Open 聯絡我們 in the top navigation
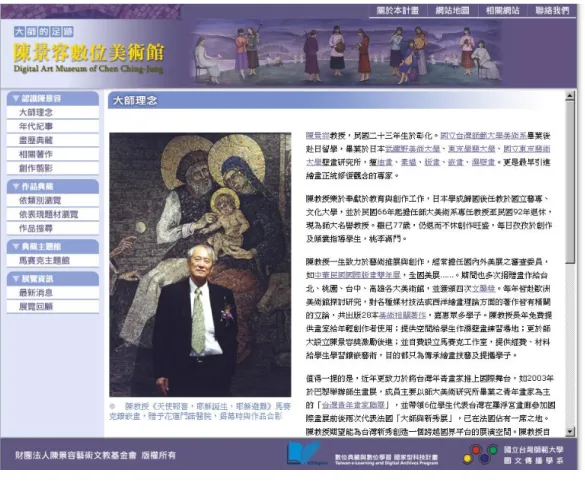 pos(553,11)
